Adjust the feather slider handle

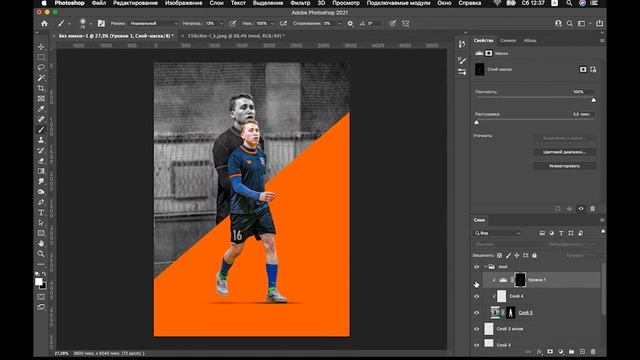476,122
